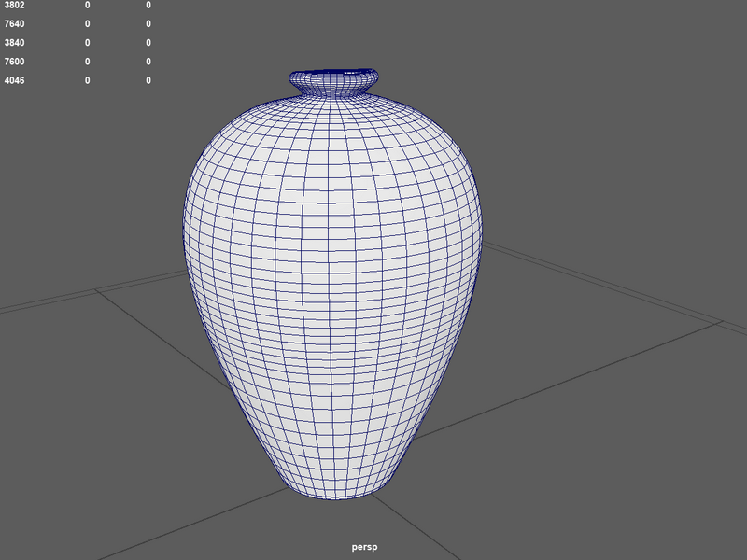This screenshot has width=747, height=560.
Task: Click the 3840 poly count value
Action: pyautogui.click(x=14, y=43)
